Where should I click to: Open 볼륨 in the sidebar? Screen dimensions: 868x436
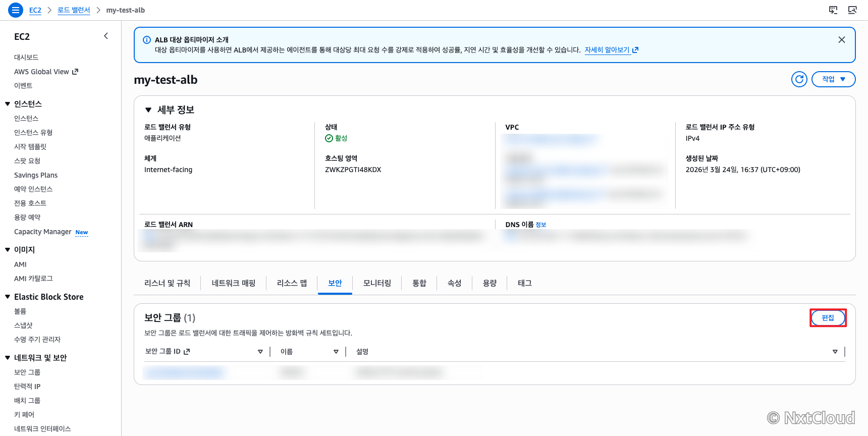click(x=20, y=311)
